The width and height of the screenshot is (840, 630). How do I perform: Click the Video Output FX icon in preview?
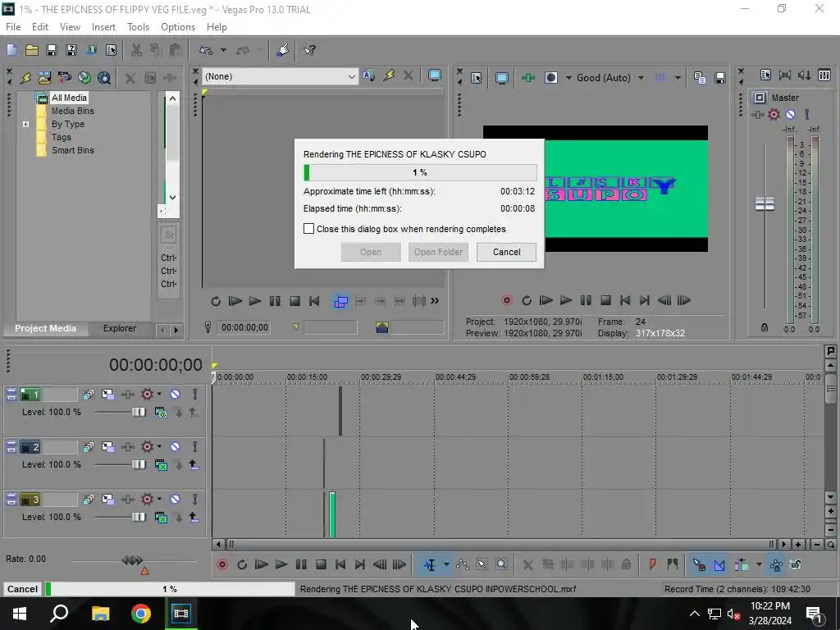527,78
